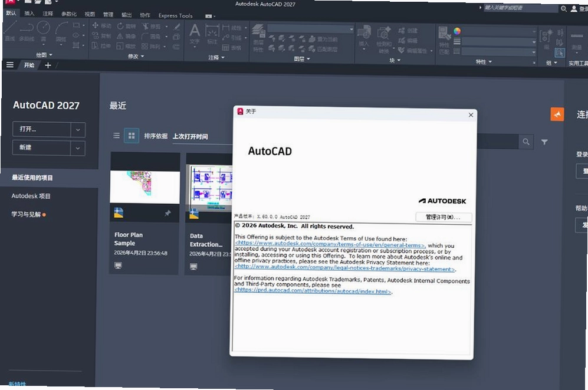Click the Mirror (镜像) tool
Screen dimensions: 588x390
pos(126,36)
